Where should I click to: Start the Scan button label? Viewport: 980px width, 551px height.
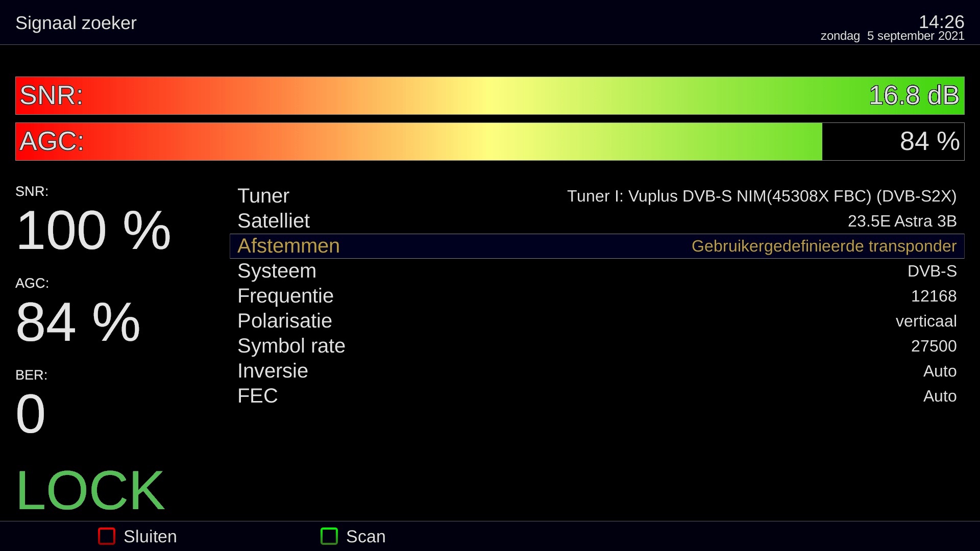point(365,537)
